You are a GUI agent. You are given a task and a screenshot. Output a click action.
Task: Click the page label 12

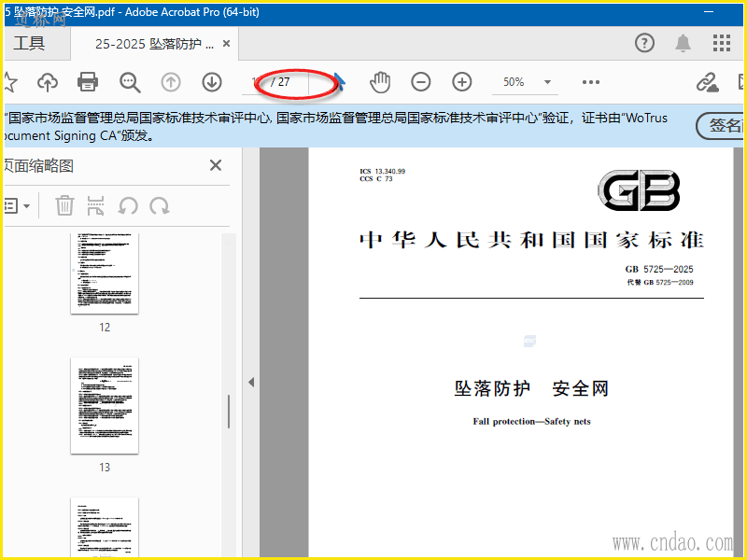pyautogui.click(x=105, y=328)
